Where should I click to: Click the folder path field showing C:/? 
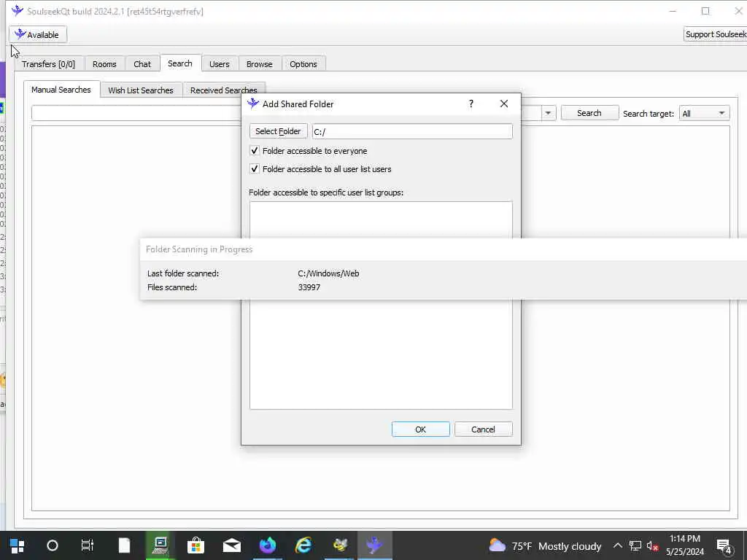click(x=412, y=131)
